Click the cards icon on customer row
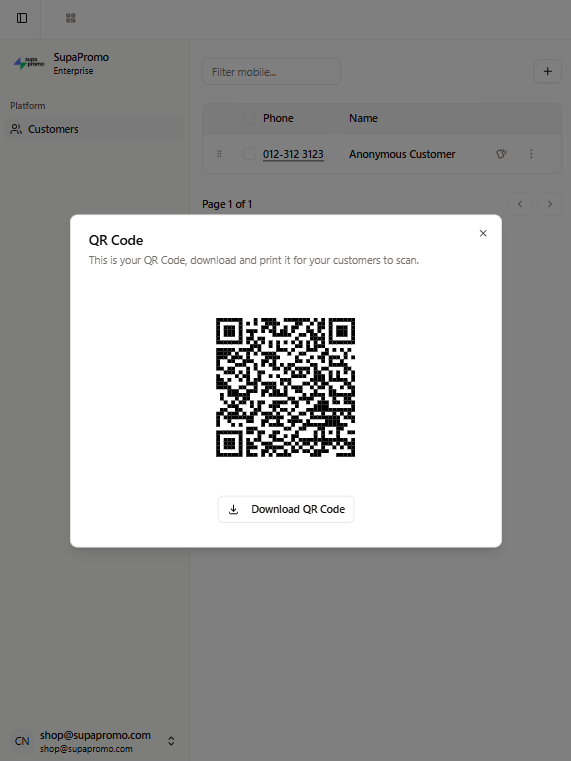The image size is (571, 761). pos(501,154)
